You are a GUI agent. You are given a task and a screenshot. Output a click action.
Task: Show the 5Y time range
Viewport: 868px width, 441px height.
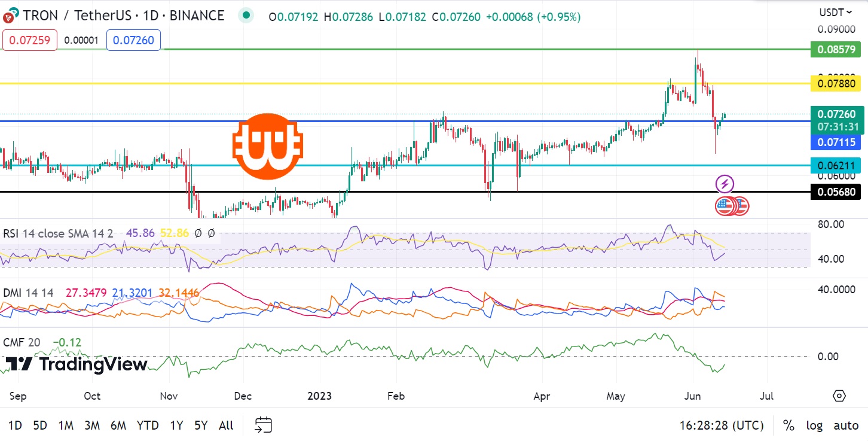point(201,425)
